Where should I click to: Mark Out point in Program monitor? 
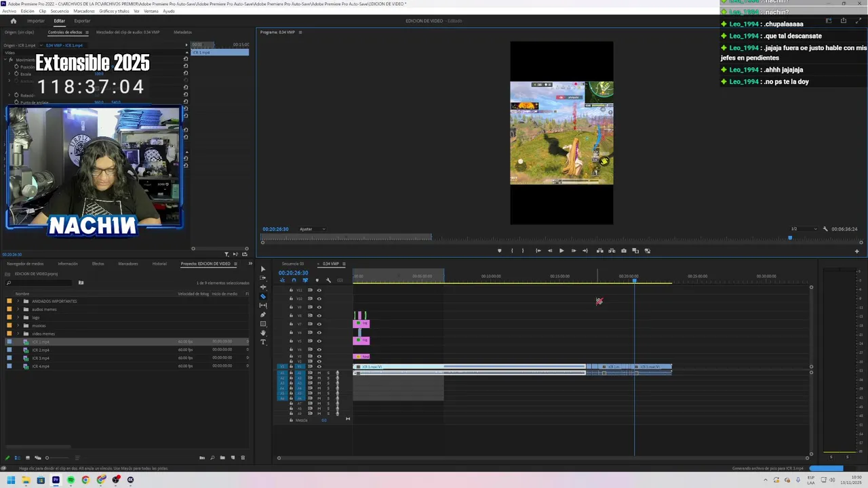coord(522,251)
